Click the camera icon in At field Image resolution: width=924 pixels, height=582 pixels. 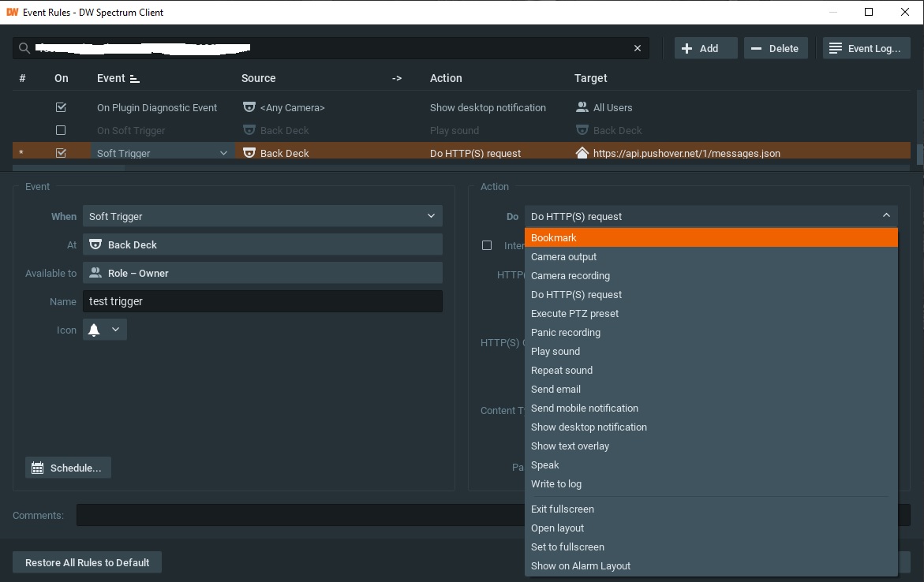tap(95, 244)
